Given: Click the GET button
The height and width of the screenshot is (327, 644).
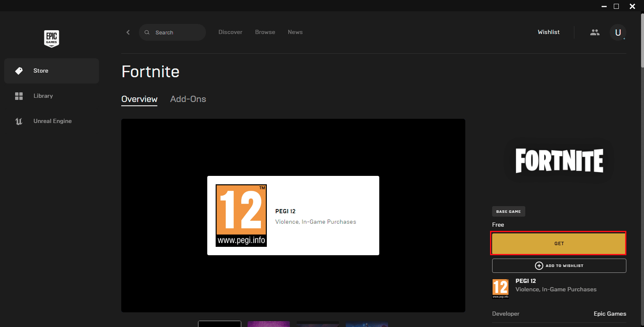Looking at the screenshot, I should pos(559,243).
